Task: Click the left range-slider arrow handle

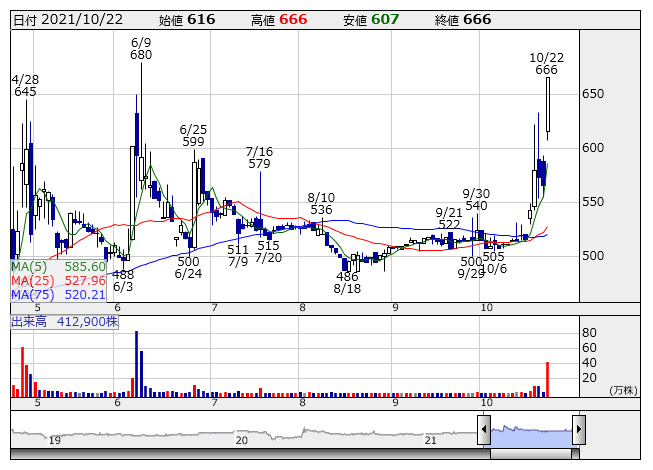Action: point(484,429)
